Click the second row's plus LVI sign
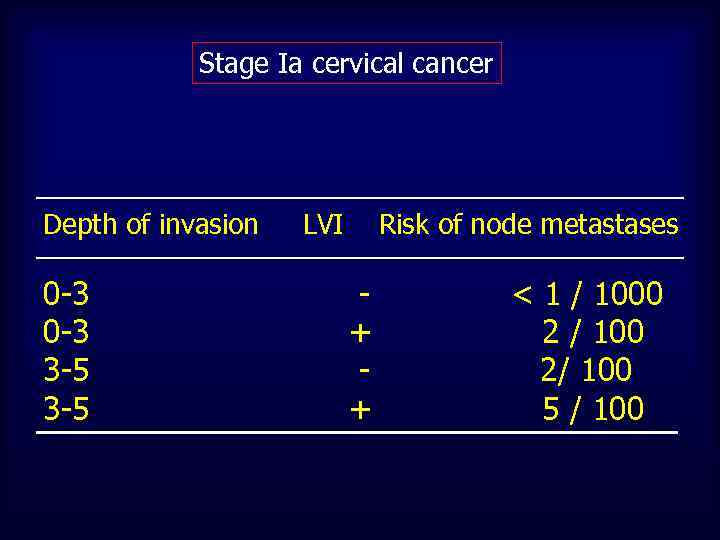The image size is (720, 540). [360, 332]
